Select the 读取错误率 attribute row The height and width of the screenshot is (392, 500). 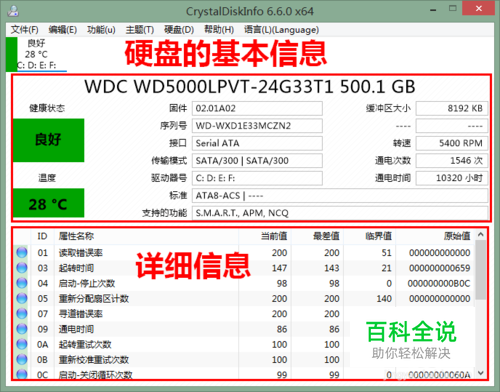pyautogui.click(x=244, y=253)
